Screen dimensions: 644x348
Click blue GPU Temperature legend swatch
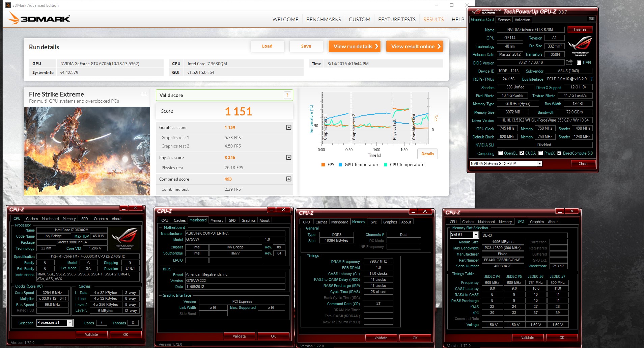click(340, 165)
